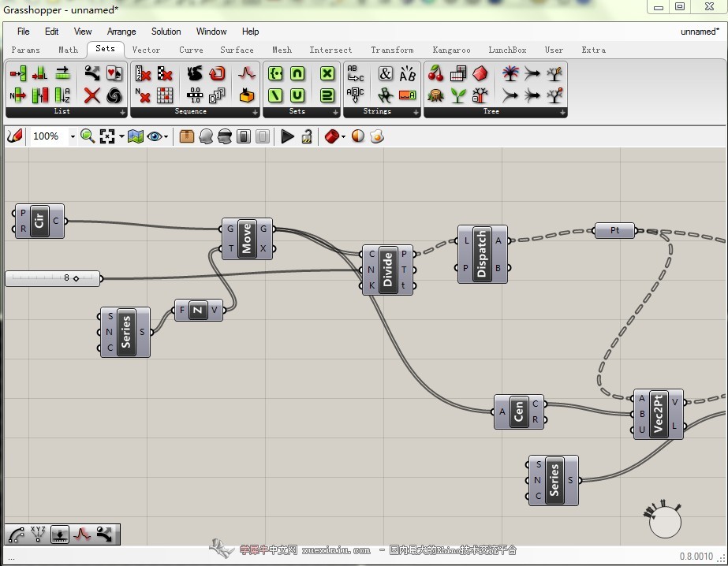The height and width of the screenshot is (566, 728).
Task: Expand the Sequence panel
Action: point(256,112)
